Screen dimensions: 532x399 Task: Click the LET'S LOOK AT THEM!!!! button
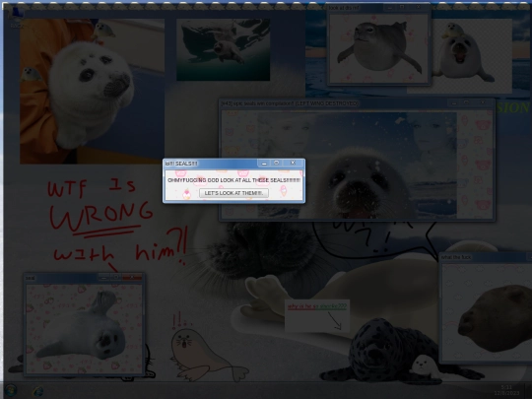(x=233, y=193)
